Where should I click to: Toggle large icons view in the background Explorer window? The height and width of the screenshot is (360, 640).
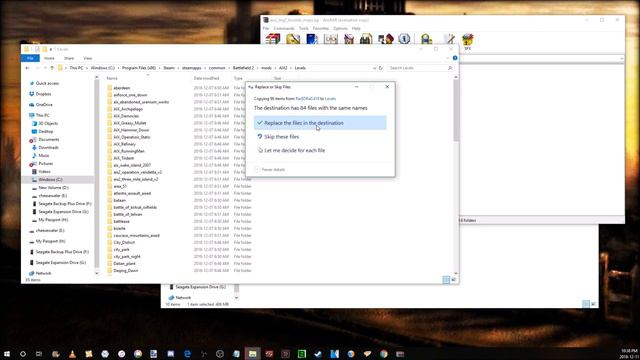coord(593,304)
